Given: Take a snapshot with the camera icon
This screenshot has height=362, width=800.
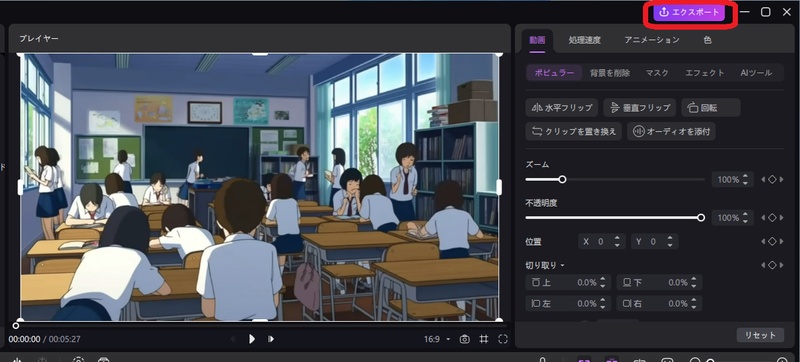Looking at the screenshot, I should click(464, 339).
